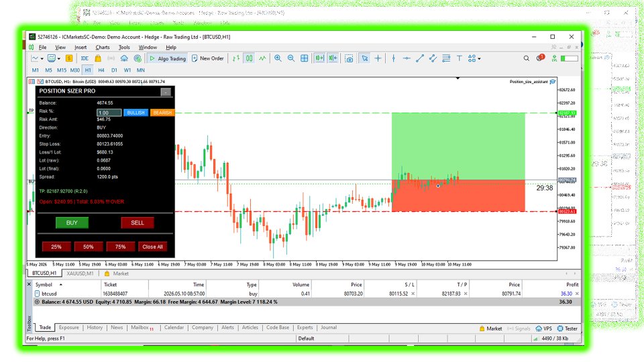Click the blue BULLISH button
644x362 pixels.
[x=136, y=113]
